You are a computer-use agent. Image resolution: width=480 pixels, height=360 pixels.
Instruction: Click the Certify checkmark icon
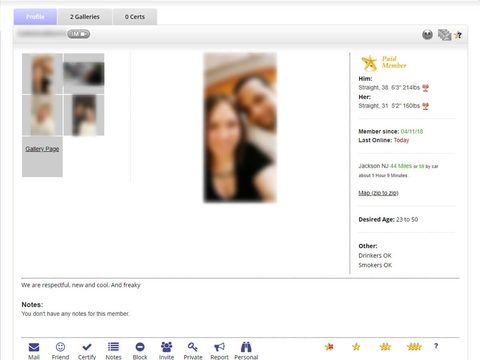[x=87, y=347]
